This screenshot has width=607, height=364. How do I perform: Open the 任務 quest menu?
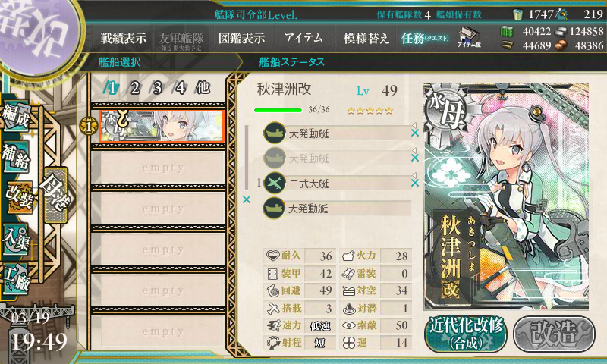(x=425, y=38)
